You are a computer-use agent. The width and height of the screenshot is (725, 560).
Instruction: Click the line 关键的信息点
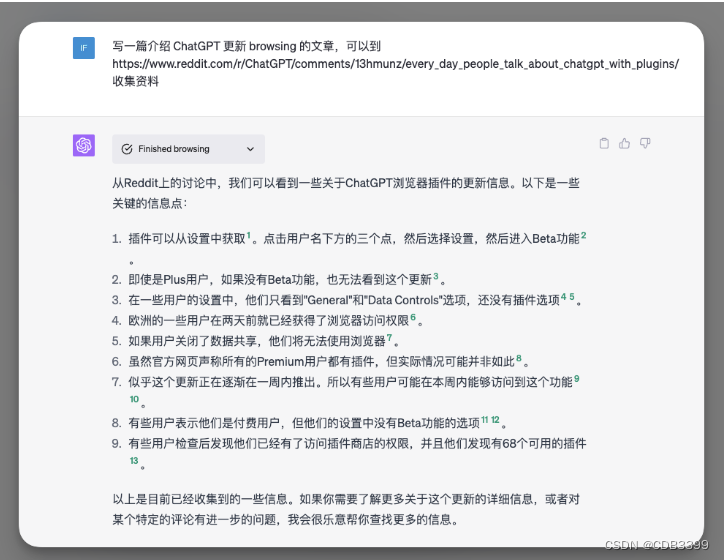[149, 203]
